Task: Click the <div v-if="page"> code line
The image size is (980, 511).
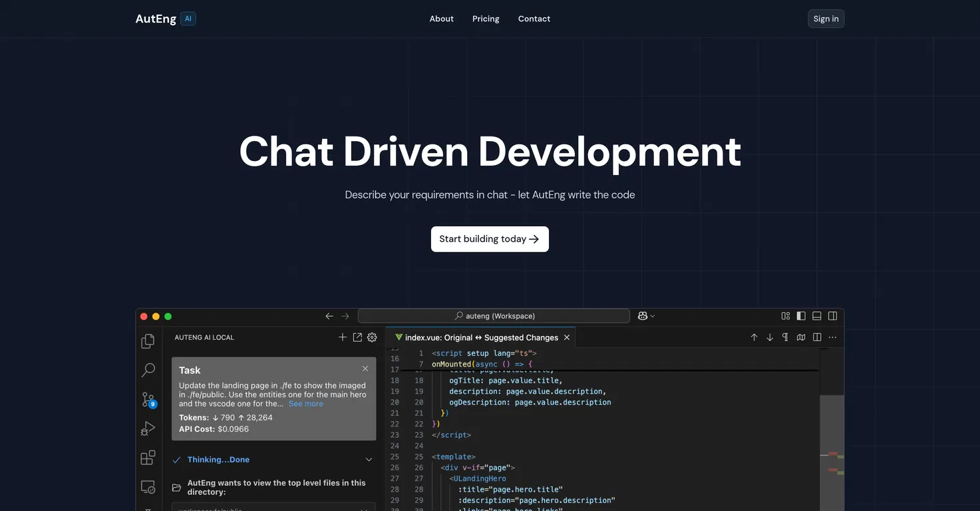Action: click(x=478, y=468)
